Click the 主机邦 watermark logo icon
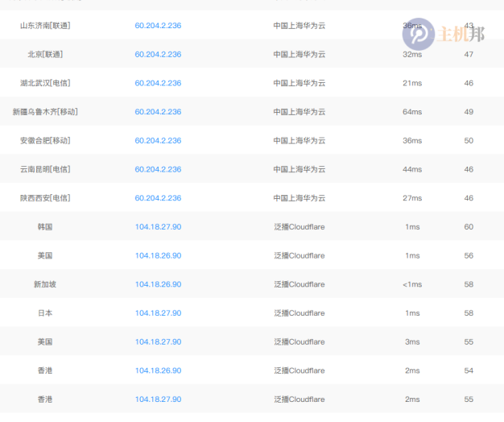 (418, 34)
